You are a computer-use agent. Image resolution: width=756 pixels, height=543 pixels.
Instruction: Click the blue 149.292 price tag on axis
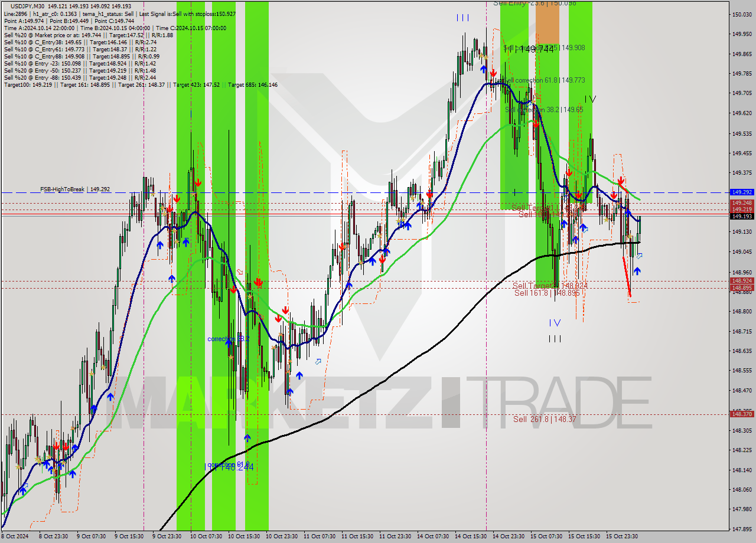742,192
